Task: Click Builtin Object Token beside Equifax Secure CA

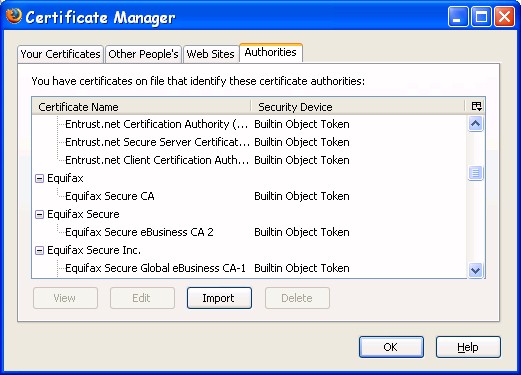Action: point(302,196)
